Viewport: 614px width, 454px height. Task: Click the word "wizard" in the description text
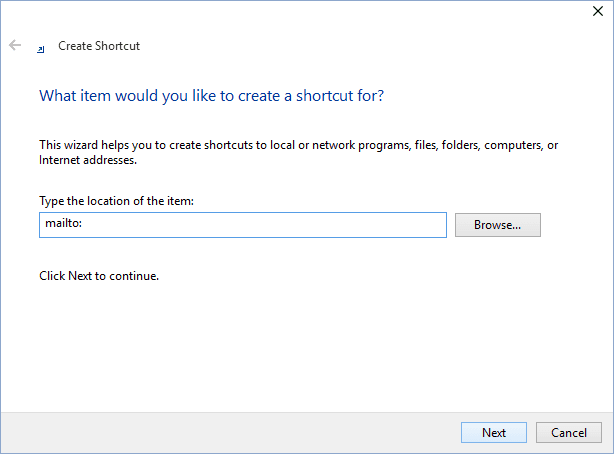81,145
